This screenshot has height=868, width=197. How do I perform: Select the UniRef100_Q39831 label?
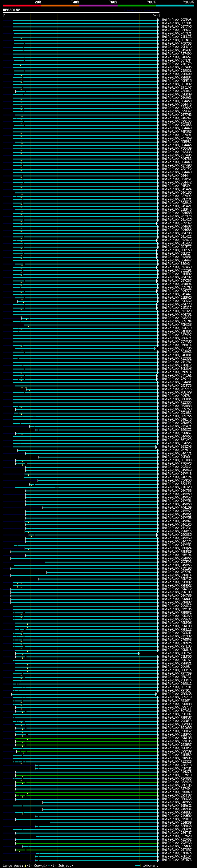tap(177, 71)
